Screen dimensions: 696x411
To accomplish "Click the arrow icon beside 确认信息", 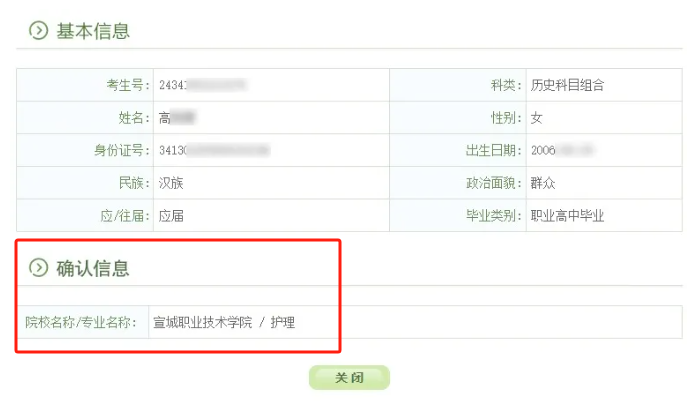I will [x=38, y=268].
